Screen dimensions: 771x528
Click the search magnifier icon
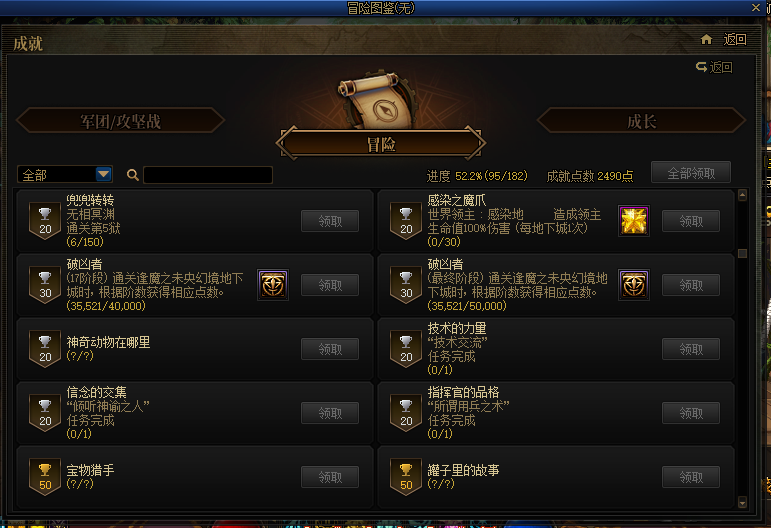tap(132, 175)
